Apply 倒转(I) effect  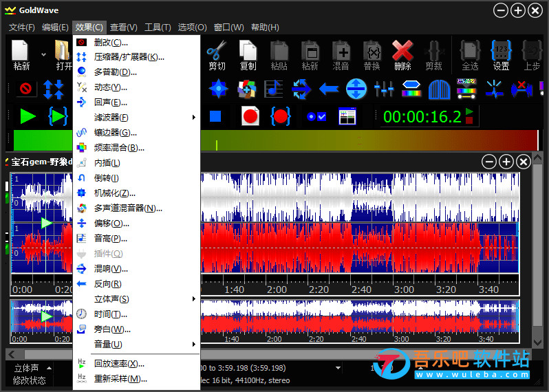coord(136,178)
